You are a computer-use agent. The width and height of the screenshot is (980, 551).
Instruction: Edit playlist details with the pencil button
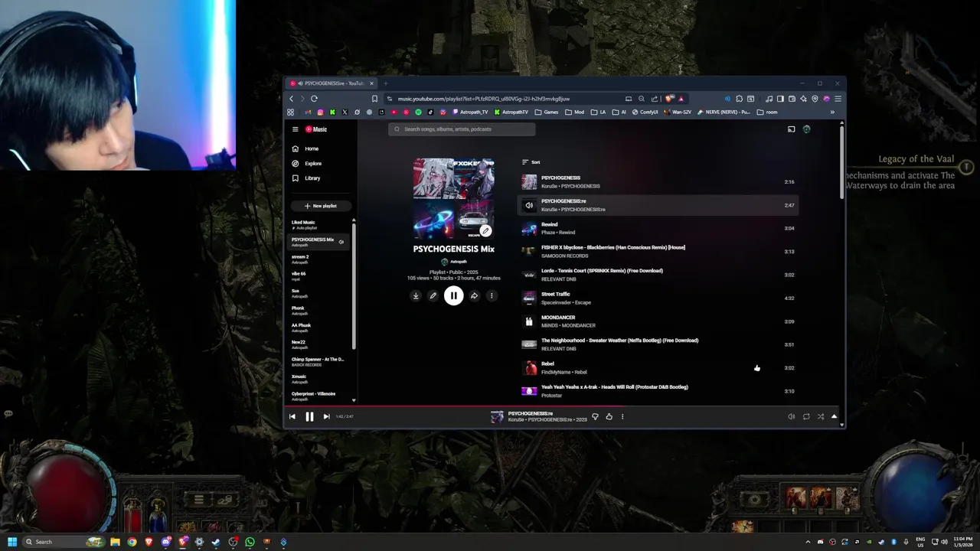(433, 296)
